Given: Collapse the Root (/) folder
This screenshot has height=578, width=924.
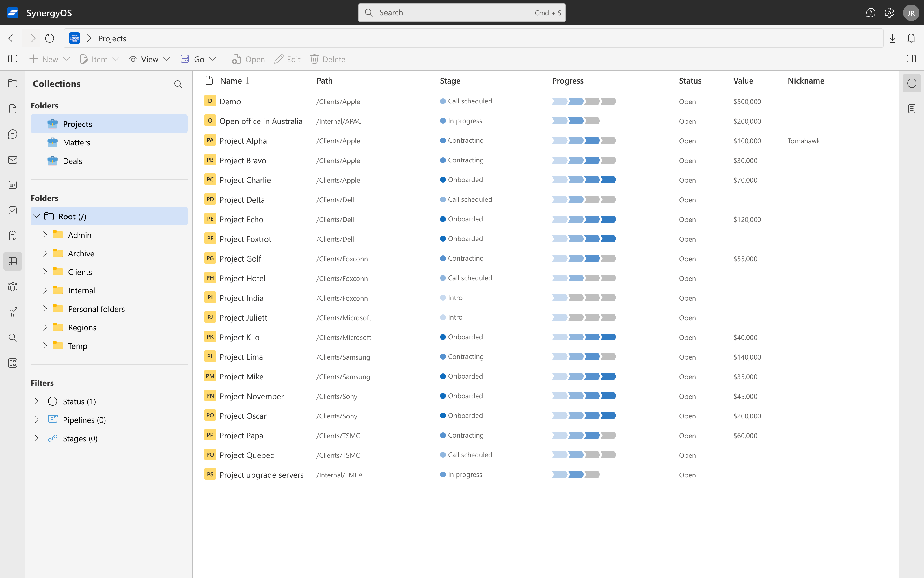Looking at the screenshot, I should [36, 216].
